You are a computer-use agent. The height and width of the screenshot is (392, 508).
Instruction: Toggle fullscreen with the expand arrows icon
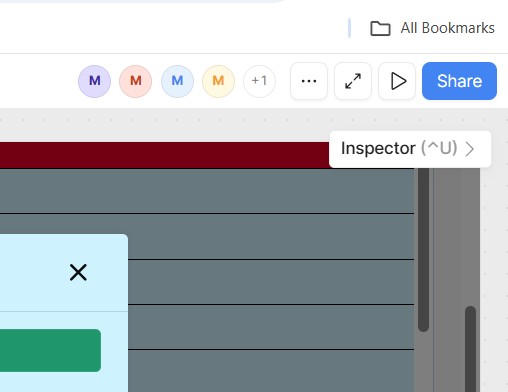(x=353, y=81)
